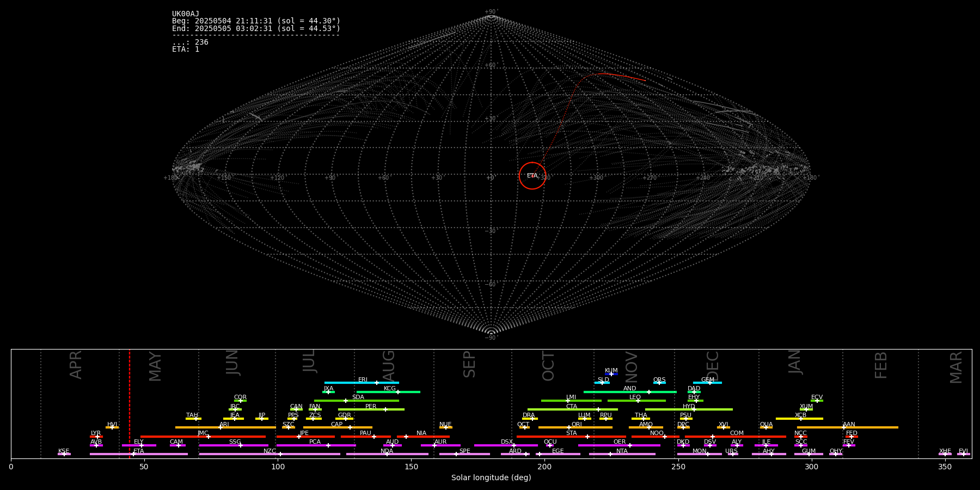This screenshot has width=980, height=490.
Task: Click the AAN orange shower bar
Action: 848,427
